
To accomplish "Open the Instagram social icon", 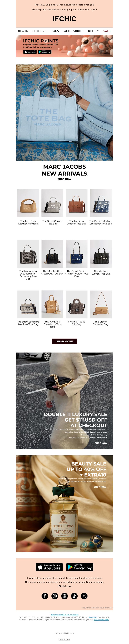I will [x=55, y=596].
